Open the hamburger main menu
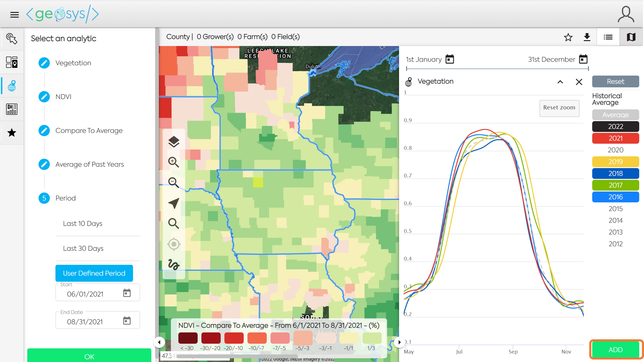The width and height of the screenshot is (644, 362). tap(14, 15)
